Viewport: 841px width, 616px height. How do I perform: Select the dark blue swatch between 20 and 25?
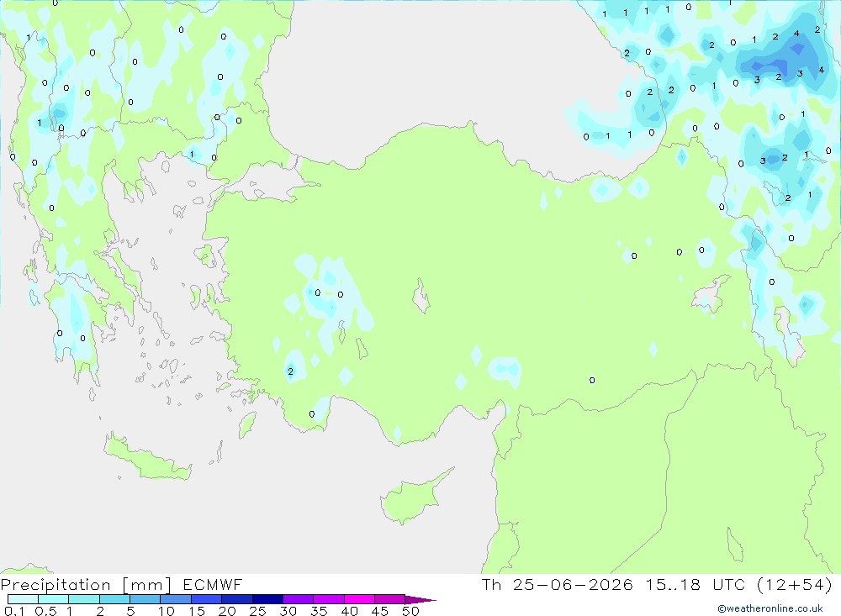(237, 599)
